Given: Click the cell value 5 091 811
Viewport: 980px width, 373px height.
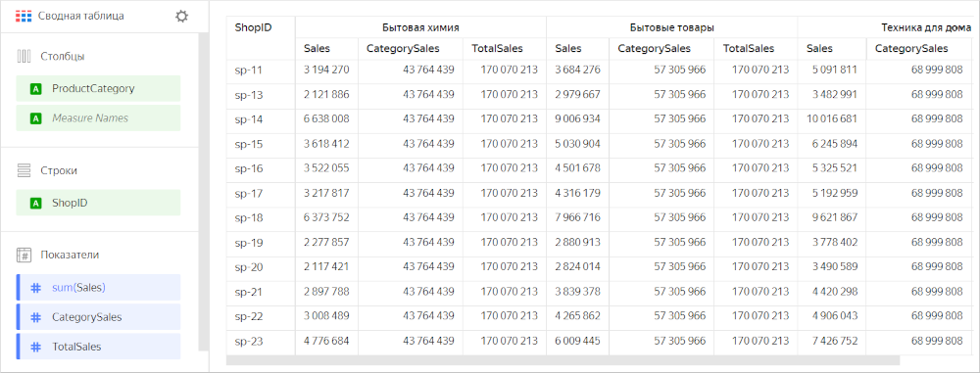Looking at the screenshot, I should [x=834, y=70].
